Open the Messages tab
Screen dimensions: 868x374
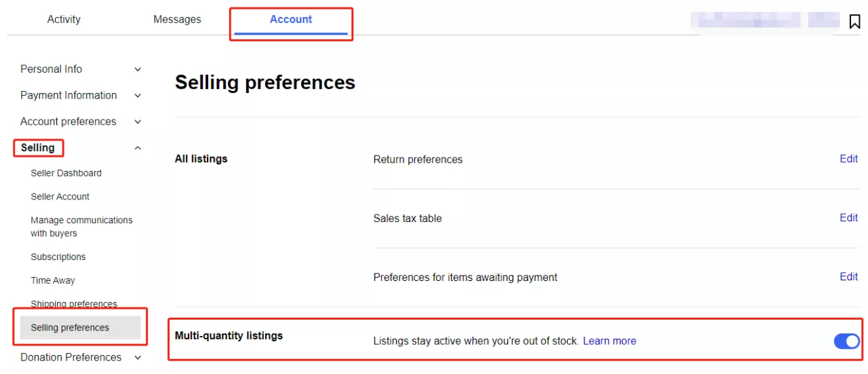click(177, 20)
